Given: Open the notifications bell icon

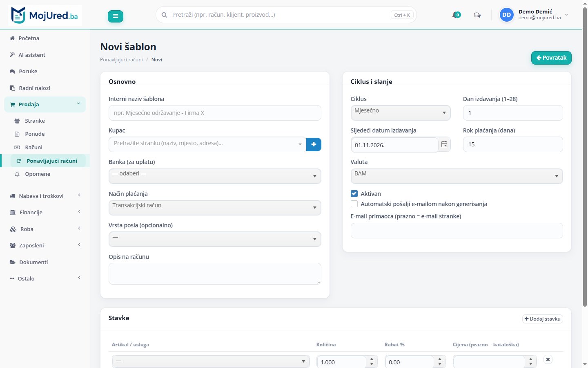Looking at the screenshot, I should point(456,15).
